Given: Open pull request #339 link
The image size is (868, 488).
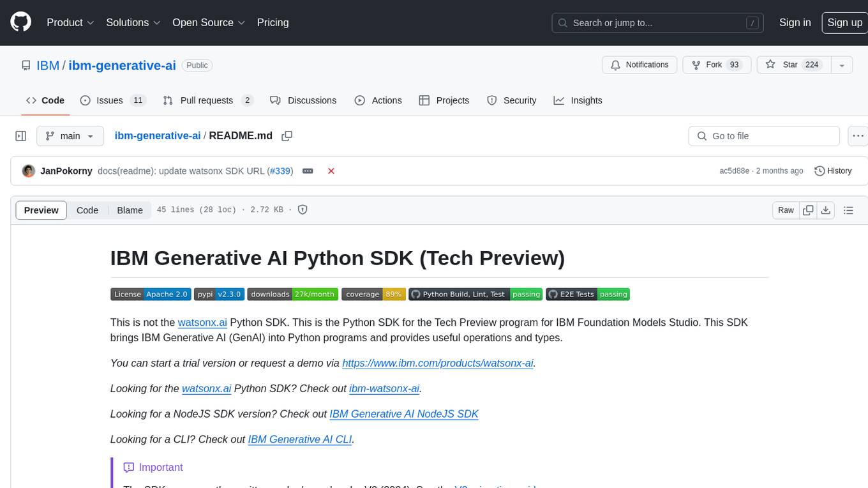Looking at the screenshot, I should [x=280, y=171].
